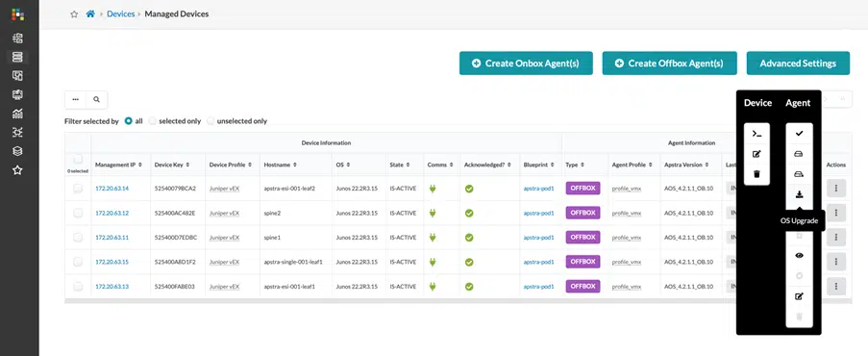The image size is (868, 356).
Task: Click the comms plug icon for spine2
Action: [x=433, y=213]
